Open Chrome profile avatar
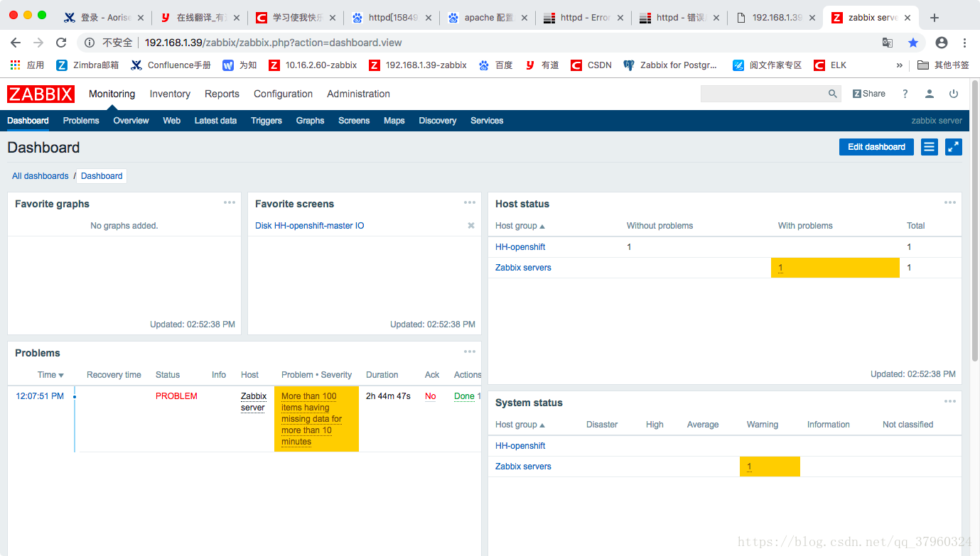980x556 pixels. [942, 43]
